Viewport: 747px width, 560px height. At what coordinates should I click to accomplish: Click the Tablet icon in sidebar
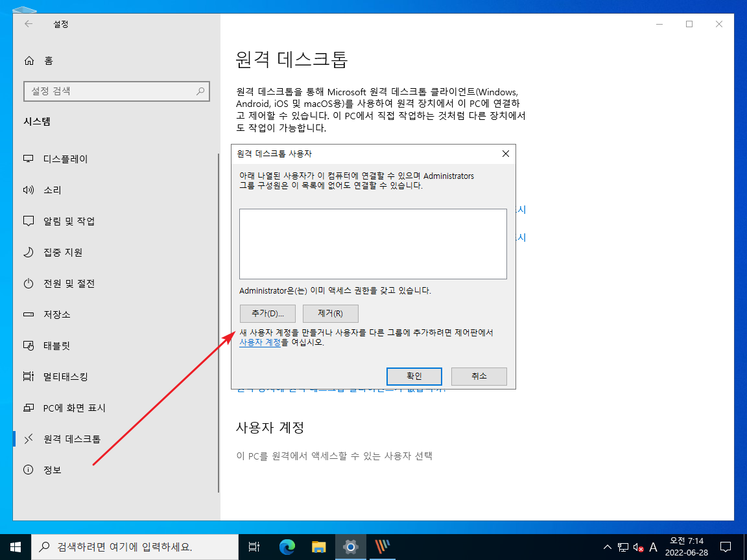[29, 345]
